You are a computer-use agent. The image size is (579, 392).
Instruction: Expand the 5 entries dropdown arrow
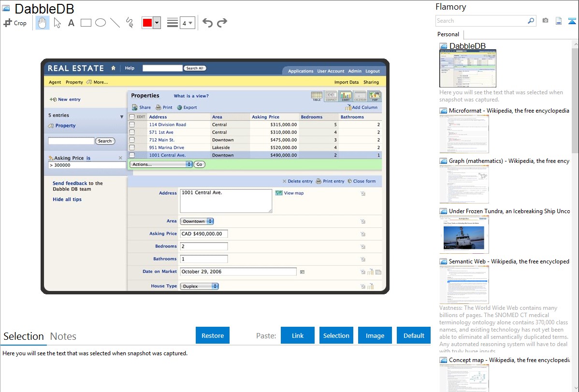coord(121,117)
